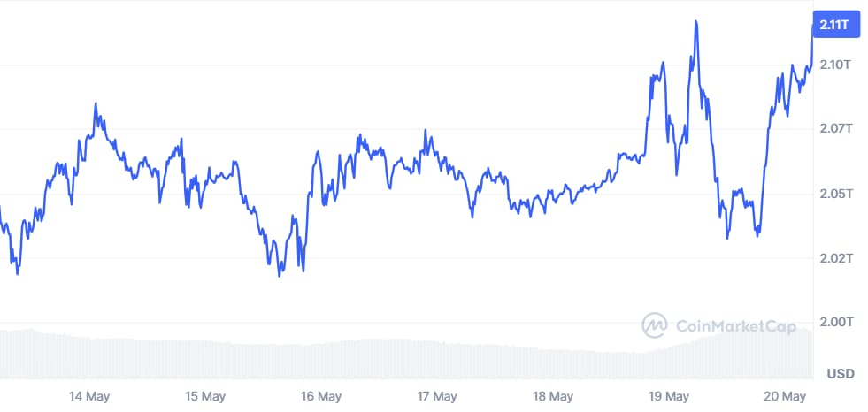Select the 17 May date label
Screen dimensions: 868x412
tap(436, 396)
